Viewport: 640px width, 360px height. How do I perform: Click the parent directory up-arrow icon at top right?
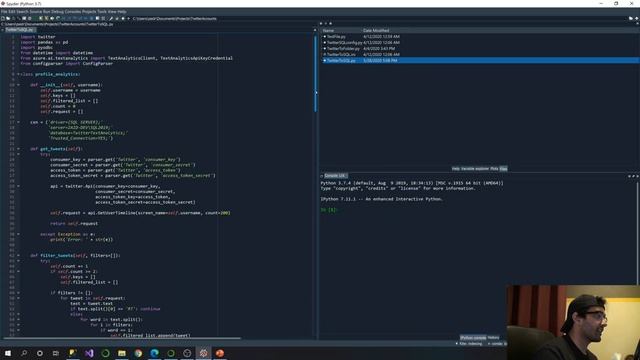pos(636,18)
